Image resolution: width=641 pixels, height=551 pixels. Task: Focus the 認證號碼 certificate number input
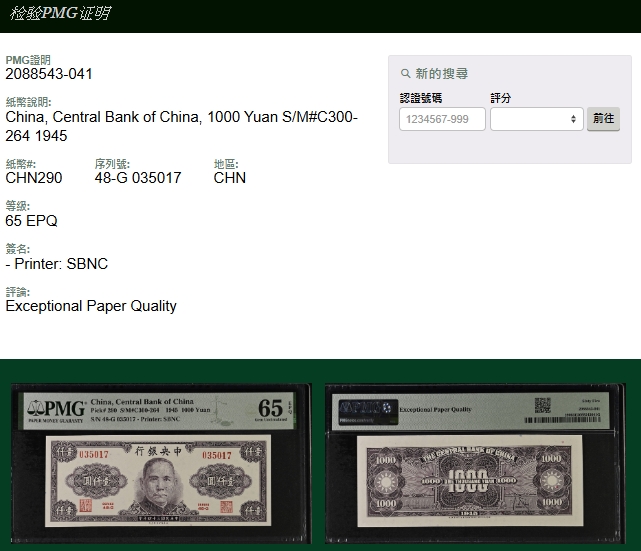[x=442, y=119]
